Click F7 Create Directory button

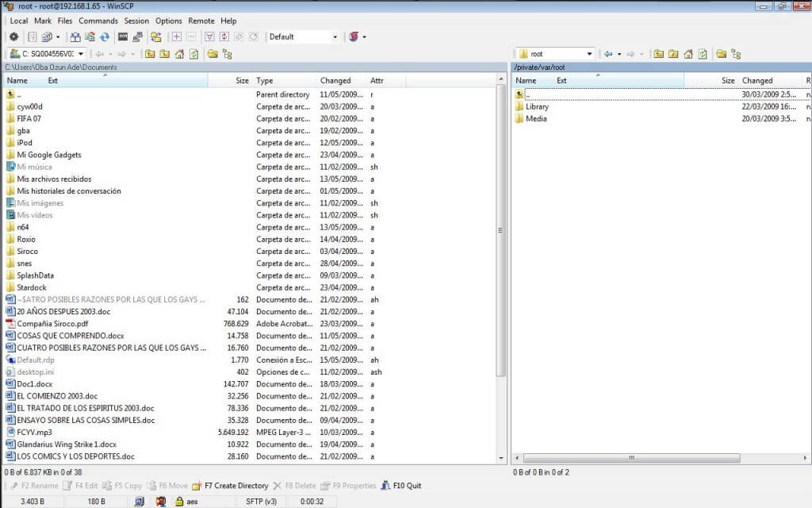[x=230, y=486]
